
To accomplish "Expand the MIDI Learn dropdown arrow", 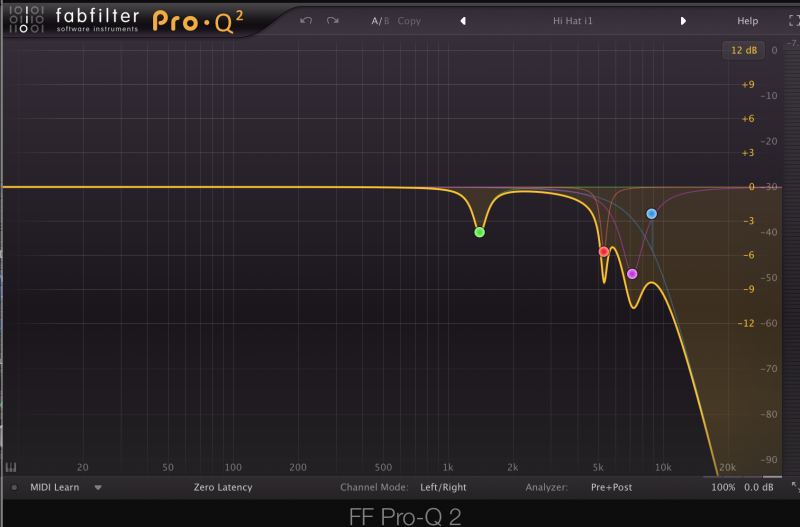I will [98, 488].
